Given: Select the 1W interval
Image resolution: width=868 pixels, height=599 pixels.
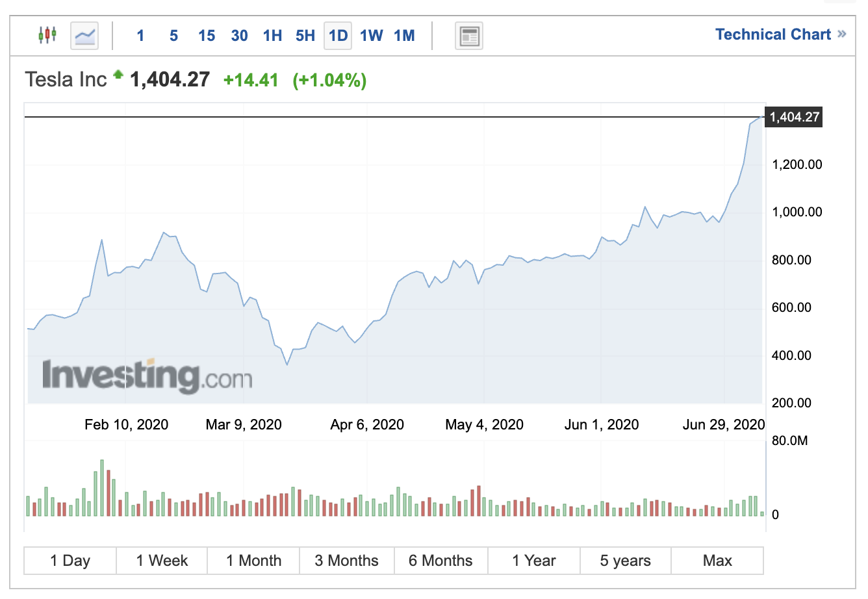Looking at the screenshot, I should pyautogui.click(x=372, y=36).
